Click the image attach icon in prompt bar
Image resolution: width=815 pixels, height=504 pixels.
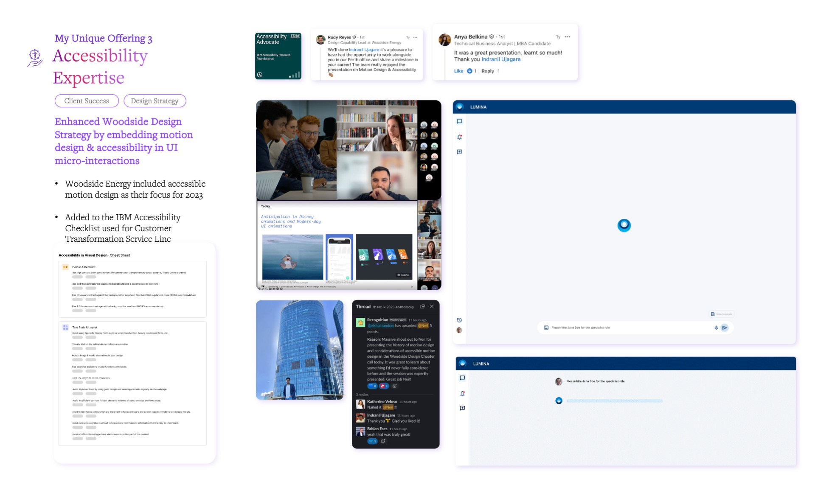[x=546, y=328]
